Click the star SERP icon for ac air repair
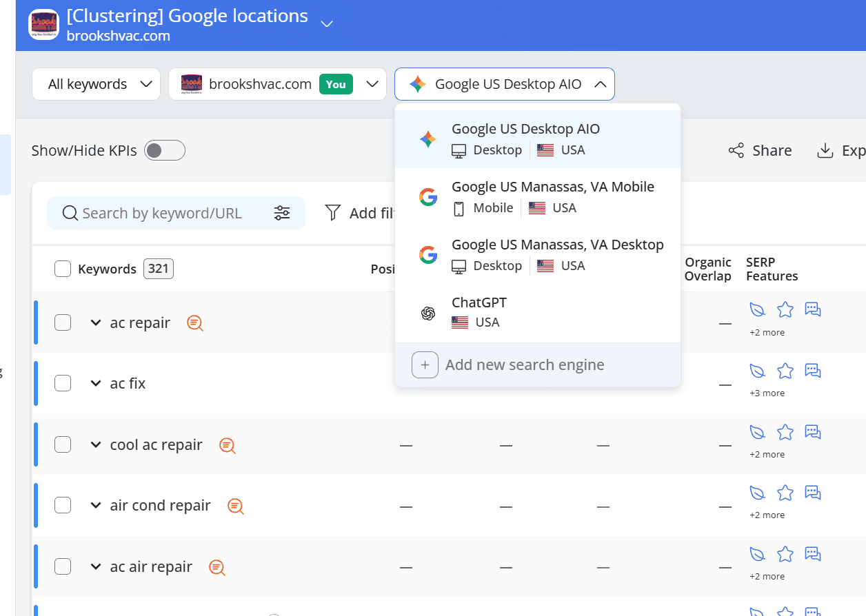Image resolution: width=866 pixels, height=616 pixels. (785, 554)
